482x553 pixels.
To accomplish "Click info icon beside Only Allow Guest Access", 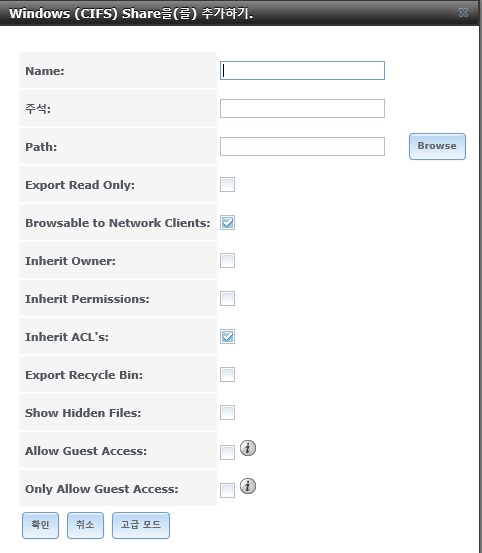I will [x=248, y=486].
